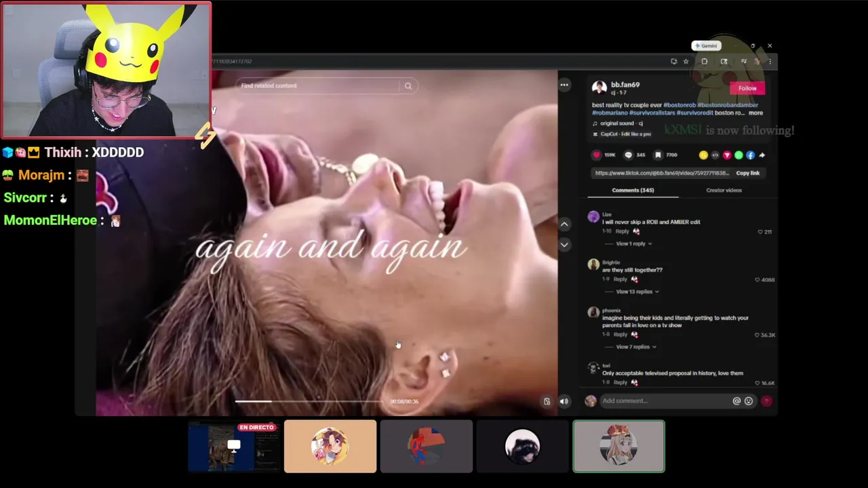Click the tiktok.com video URL text
The height and width of the screenshot is (488, 868).
click(x=662, y=173)
